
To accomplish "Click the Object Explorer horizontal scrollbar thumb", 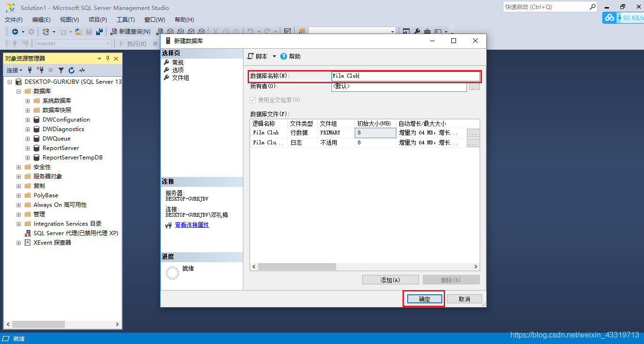I will click(x=38, y=325).
